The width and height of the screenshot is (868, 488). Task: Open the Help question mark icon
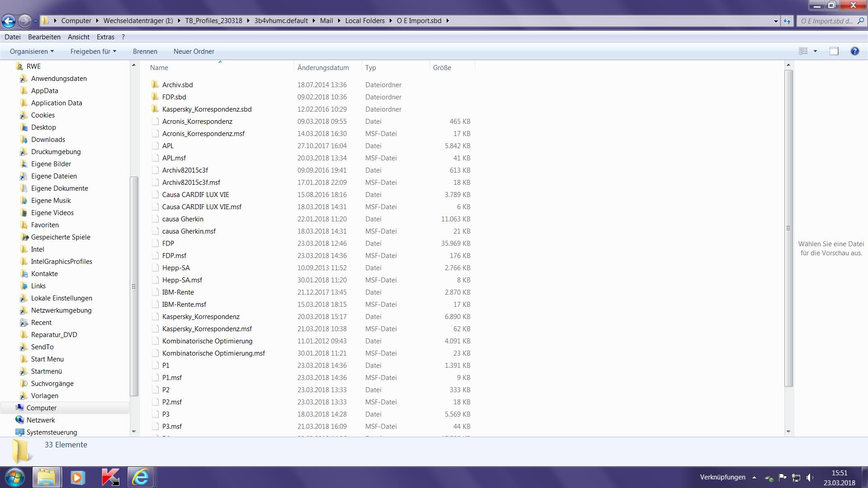pos(854,52)
